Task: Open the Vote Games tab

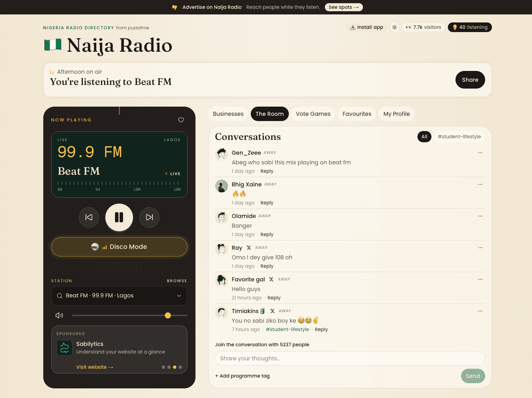Action: tap(313, 114)
